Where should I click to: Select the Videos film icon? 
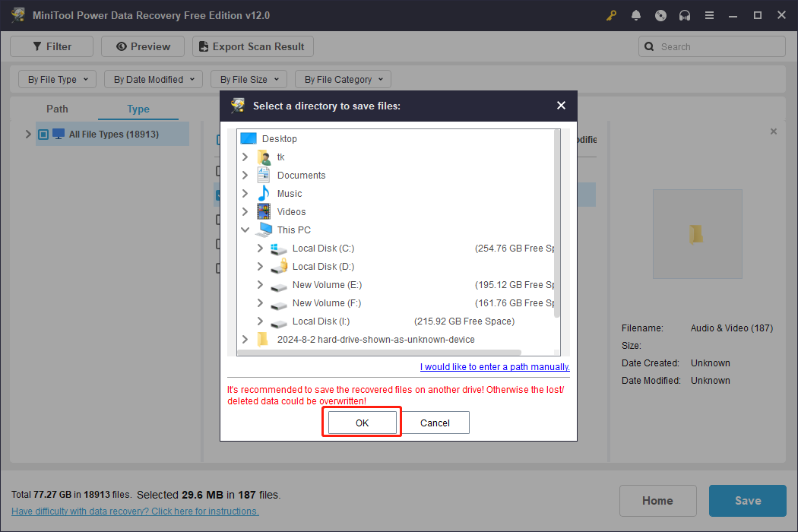264,211
